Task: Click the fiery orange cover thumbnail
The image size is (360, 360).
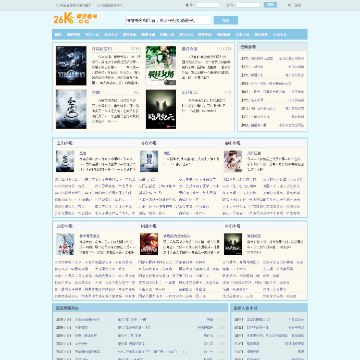Action: click(149, 244)
